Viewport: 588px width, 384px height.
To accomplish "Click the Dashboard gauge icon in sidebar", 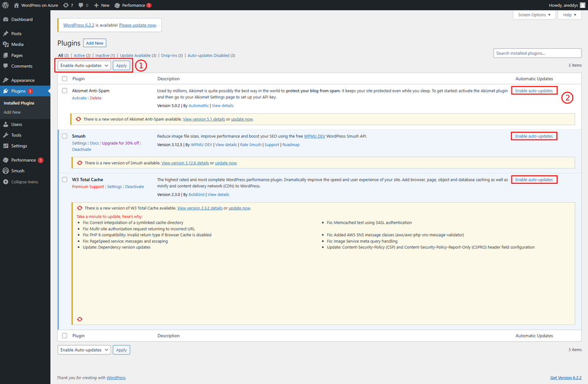I will (x=6, y=19).
